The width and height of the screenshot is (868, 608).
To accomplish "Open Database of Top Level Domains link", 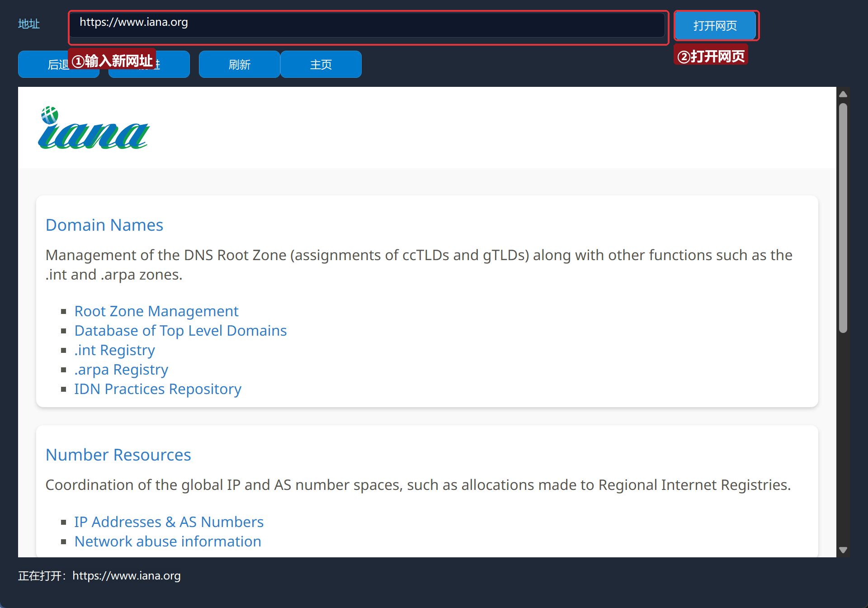I will tap(180, 331).
